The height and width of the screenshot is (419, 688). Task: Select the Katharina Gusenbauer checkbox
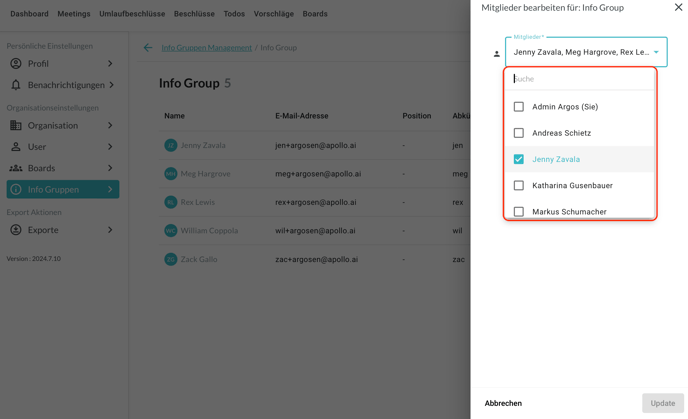(x=519, y=186)
